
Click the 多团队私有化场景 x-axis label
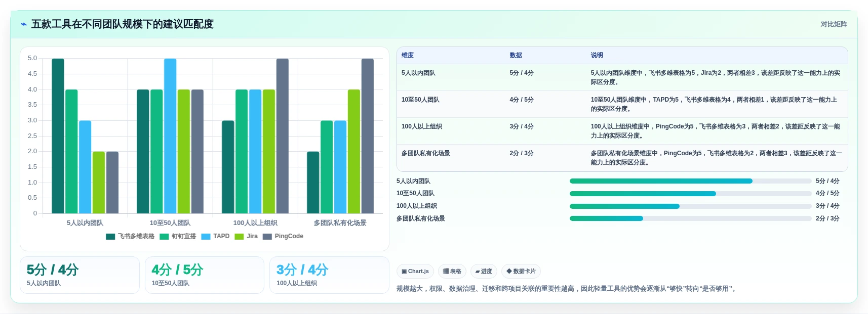pos(340,223)
